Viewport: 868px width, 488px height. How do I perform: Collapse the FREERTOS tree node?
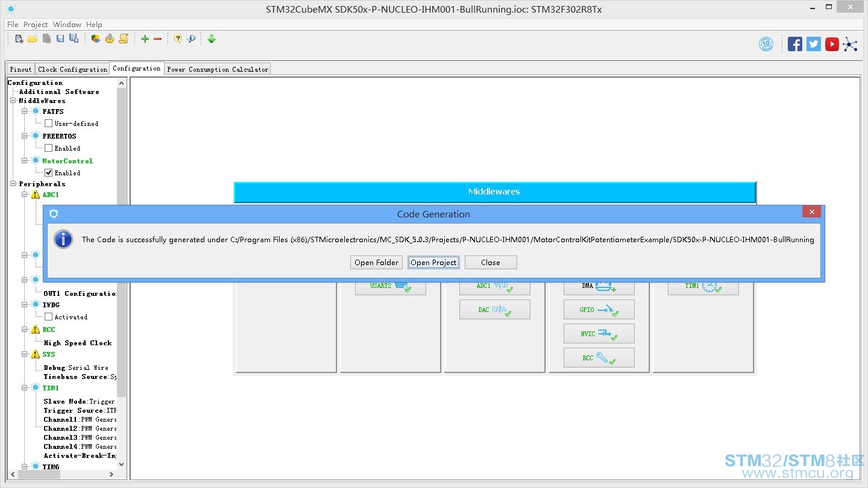click(25, 136)
